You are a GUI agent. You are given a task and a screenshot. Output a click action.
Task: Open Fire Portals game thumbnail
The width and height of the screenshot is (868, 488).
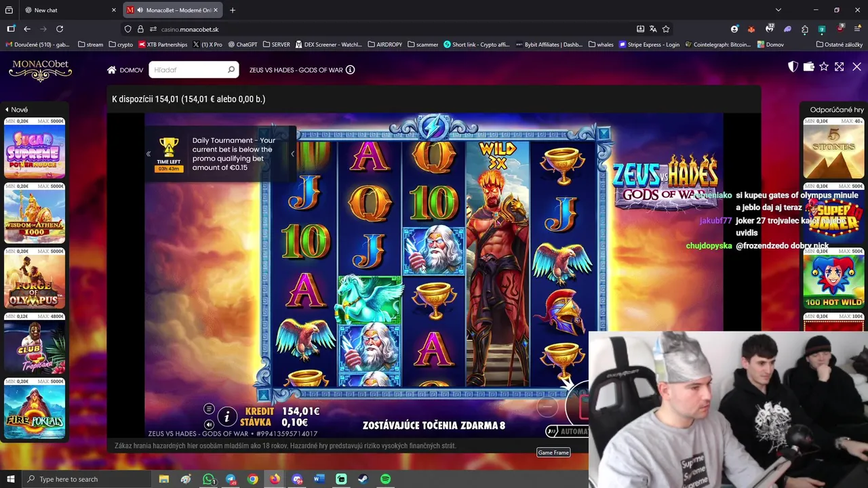click(x=35, y=409)
